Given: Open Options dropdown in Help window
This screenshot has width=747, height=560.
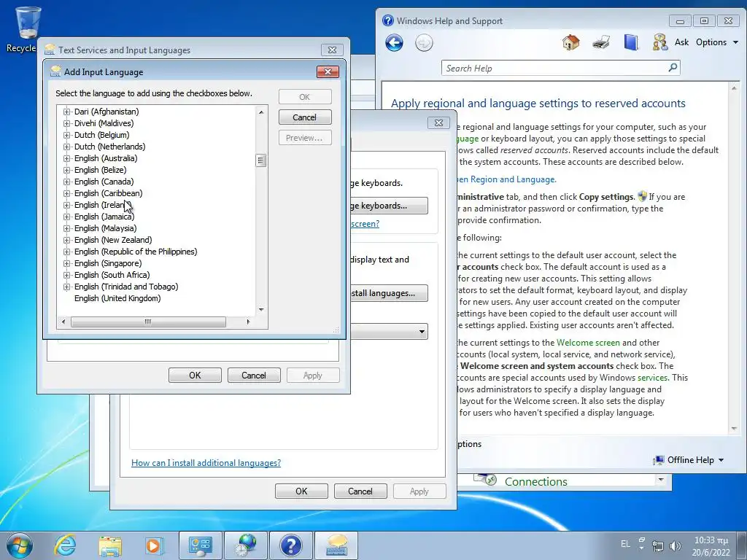Looking at the screenshot, I should coord(717,42).
